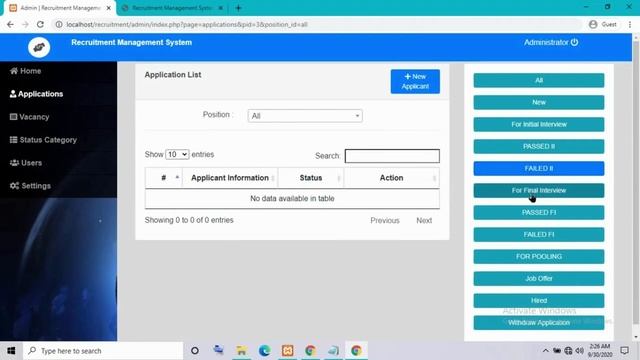Click the New Applicant button
The width and height of the screenshot is (640, 360).
point(415,81)
